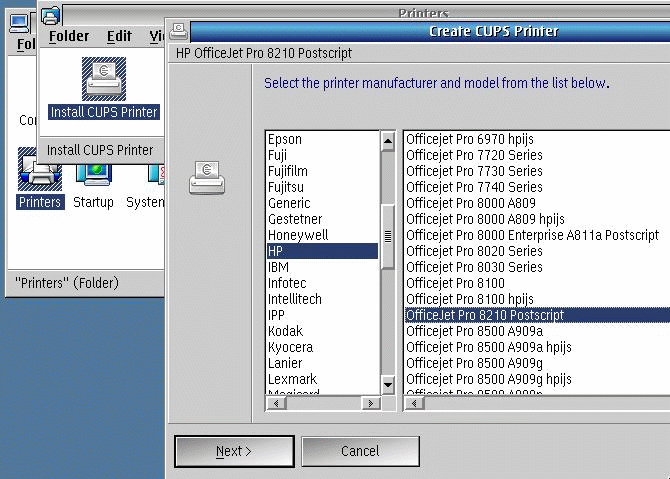Click the Printers window title icon
This screenshot has width=670, height=479.
point(50,16)
